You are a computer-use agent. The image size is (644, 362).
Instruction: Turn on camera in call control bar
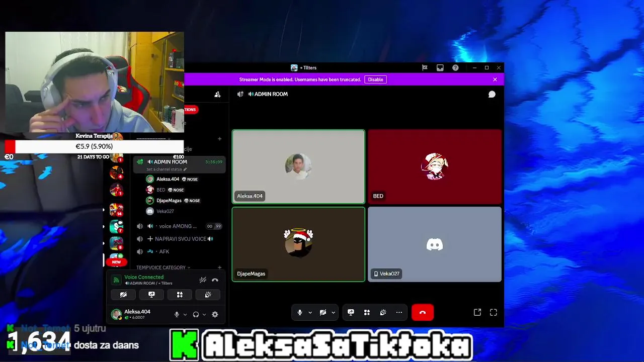[323, 312]
